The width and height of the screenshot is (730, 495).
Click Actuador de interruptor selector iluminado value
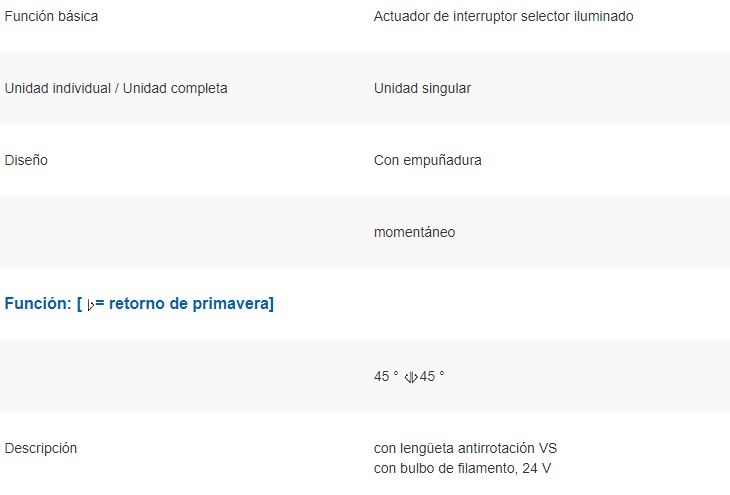click(503, 16)
